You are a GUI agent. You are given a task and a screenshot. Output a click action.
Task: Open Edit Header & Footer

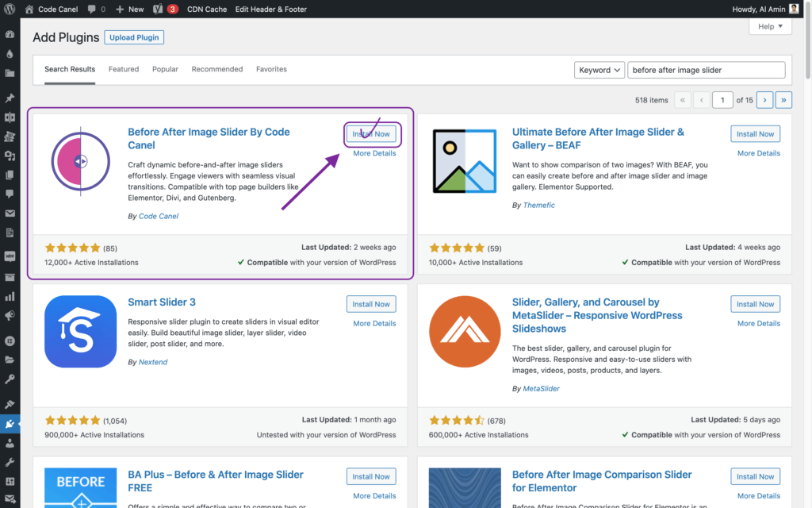[x=271, y=9]
